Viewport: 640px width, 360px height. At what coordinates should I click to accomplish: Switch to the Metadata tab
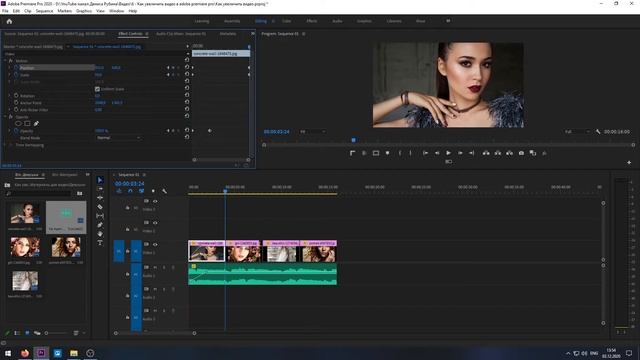tap(228, 34)
